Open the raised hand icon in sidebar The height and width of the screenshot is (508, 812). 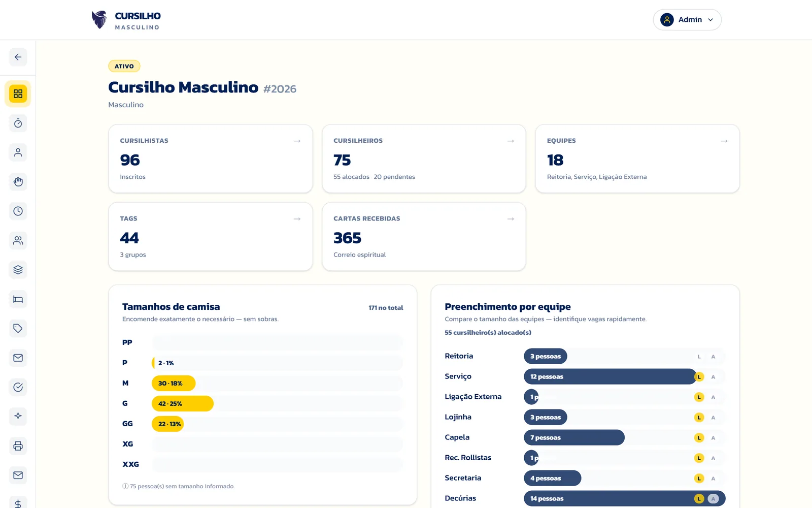(x=18, y=182)
